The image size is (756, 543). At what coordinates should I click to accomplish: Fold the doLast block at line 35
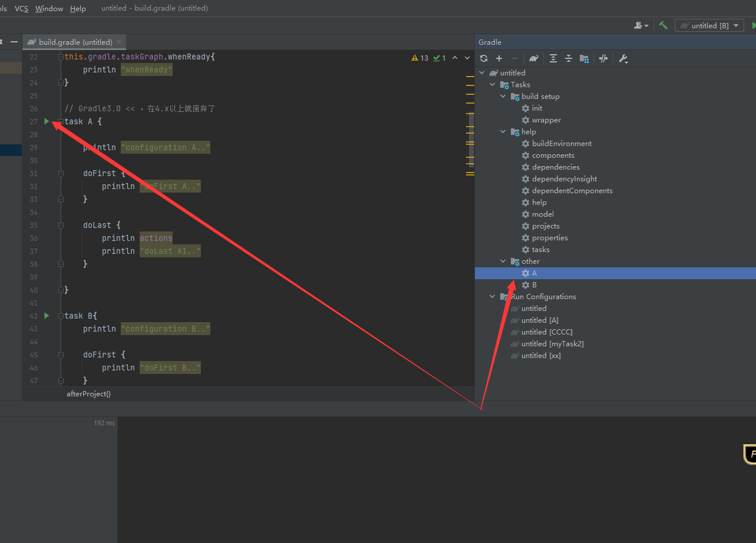61,225
